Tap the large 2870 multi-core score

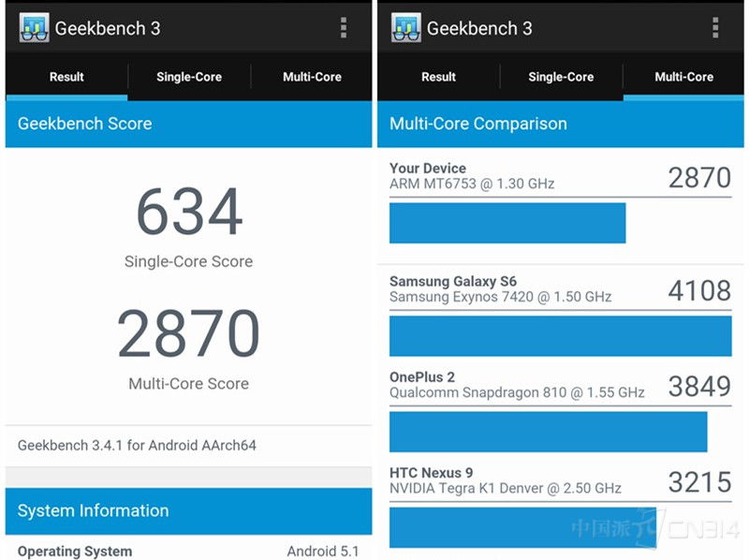[189, 333]
